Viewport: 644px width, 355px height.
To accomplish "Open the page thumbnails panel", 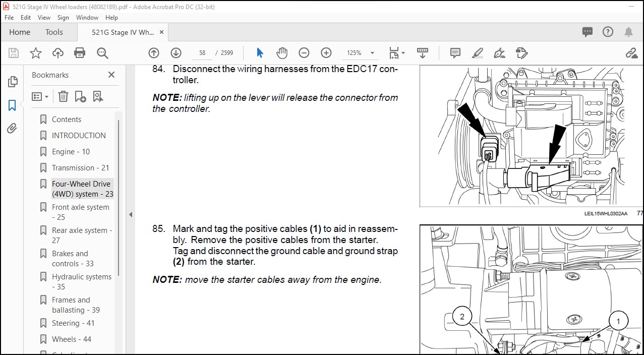I will [12, 81].
